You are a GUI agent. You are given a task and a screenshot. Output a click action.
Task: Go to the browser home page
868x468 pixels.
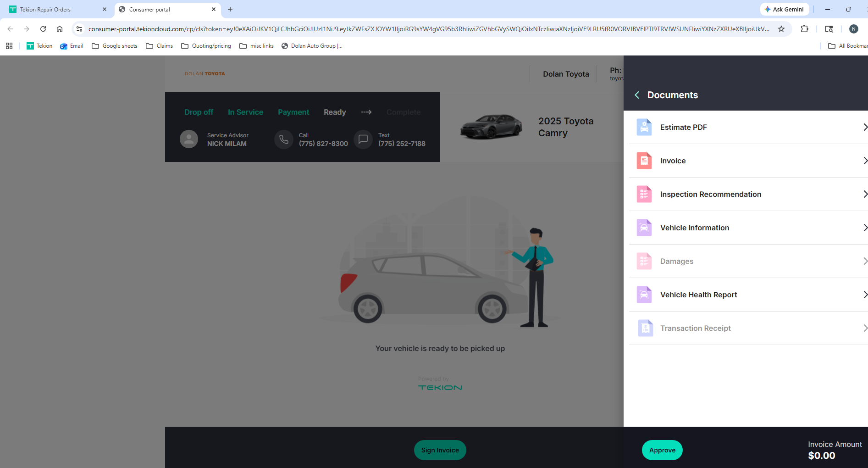coord(60,29)
